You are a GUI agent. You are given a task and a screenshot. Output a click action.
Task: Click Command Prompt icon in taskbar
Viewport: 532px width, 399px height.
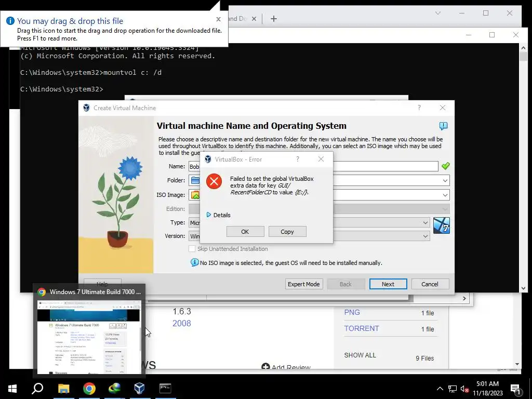point(165,389)
